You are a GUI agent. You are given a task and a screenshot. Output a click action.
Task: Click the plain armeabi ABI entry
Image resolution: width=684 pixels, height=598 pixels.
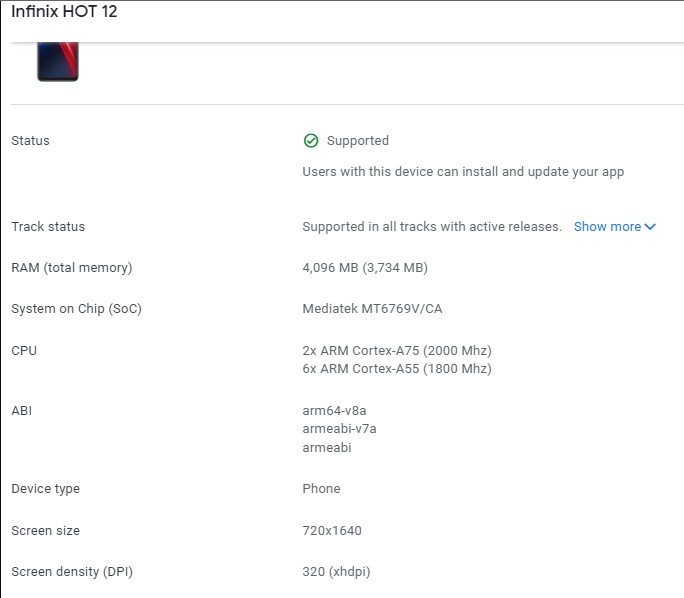click(x=327, y=448)
